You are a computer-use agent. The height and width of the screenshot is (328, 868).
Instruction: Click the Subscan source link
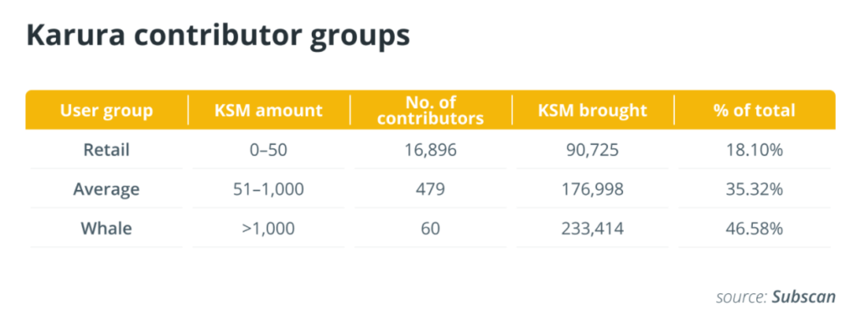804,297
